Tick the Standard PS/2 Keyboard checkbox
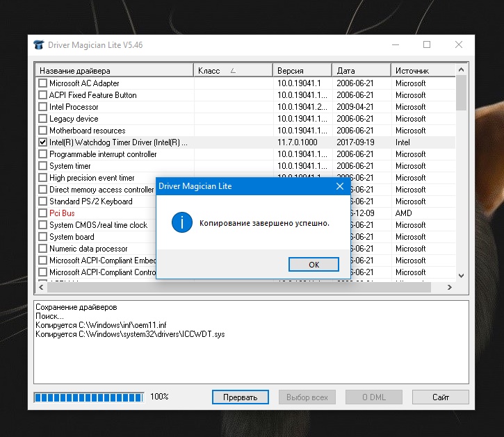Viewport: 504px width, 437px height. [x=42, y=201]
